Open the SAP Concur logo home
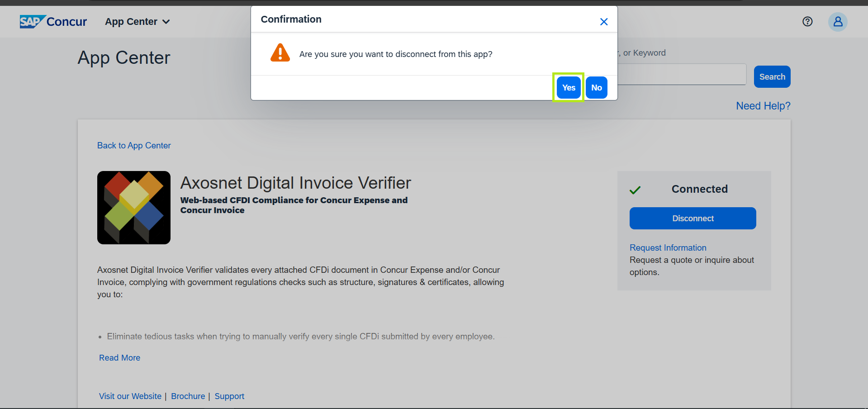Viewport: 868px width, 409px height. coord(53,22)
